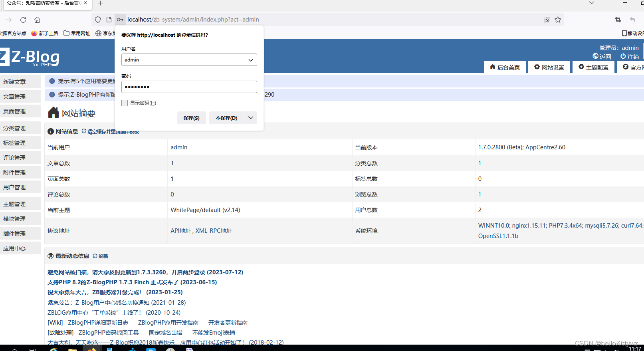This screenshot has width=644, height=351.
Task: Open a new browser tab with plus
Action: [x=101, y=3]
